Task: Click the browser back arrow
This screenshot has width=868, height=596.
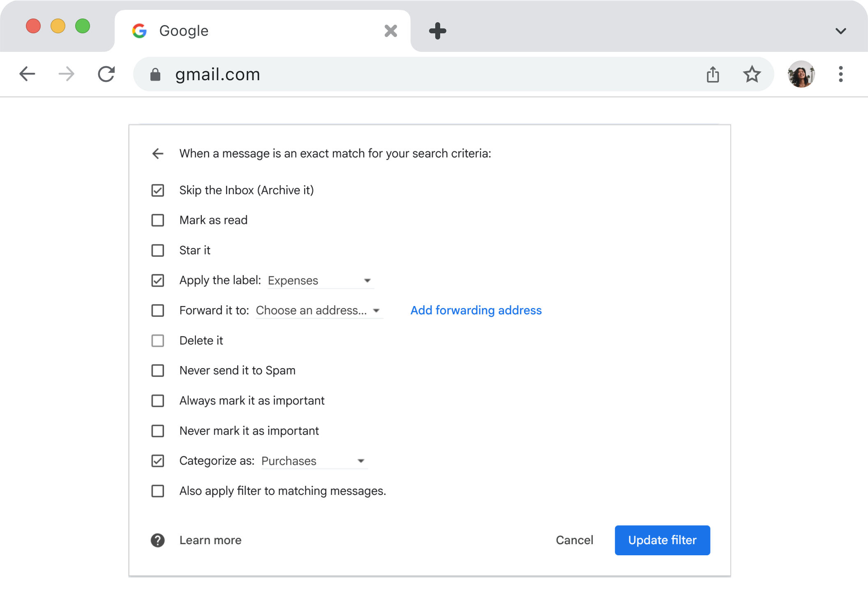Action: [x=27, y=74]
